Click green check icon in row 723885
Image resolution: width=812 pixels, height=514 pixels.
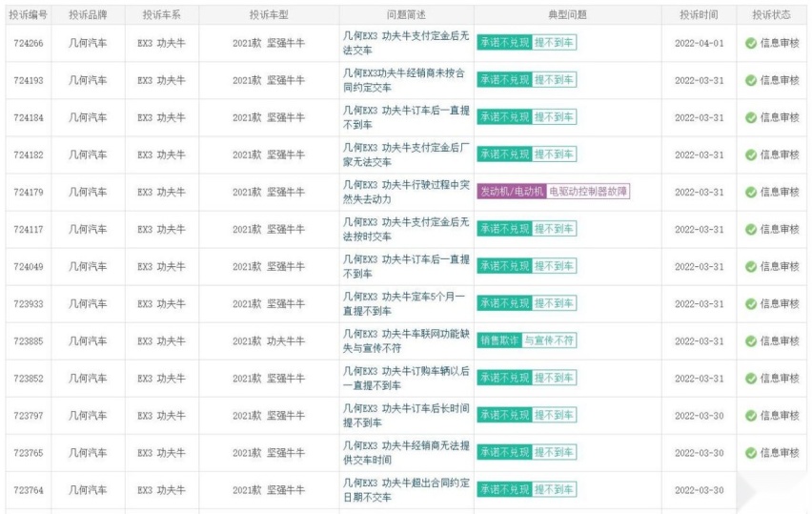(751, 341)
